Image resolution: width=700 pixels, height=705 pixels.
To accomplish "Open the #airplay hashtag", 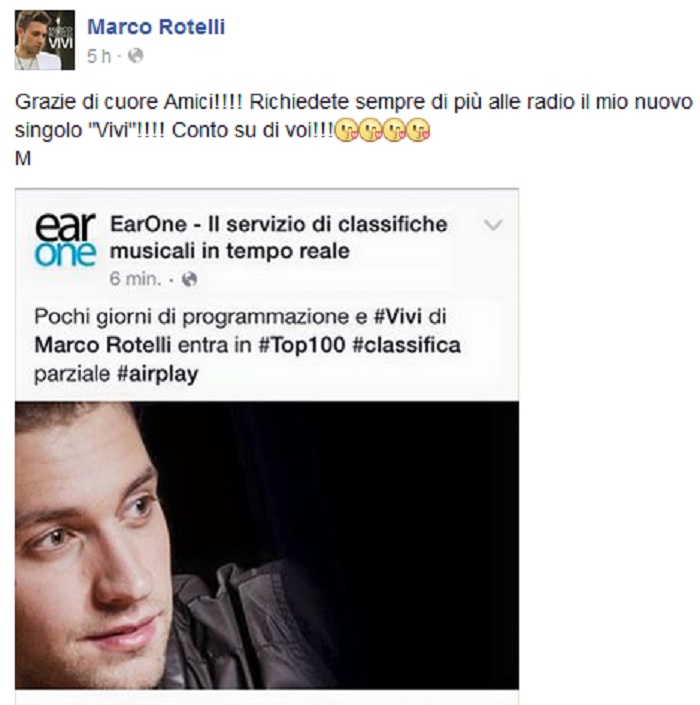I will (157, 374).
